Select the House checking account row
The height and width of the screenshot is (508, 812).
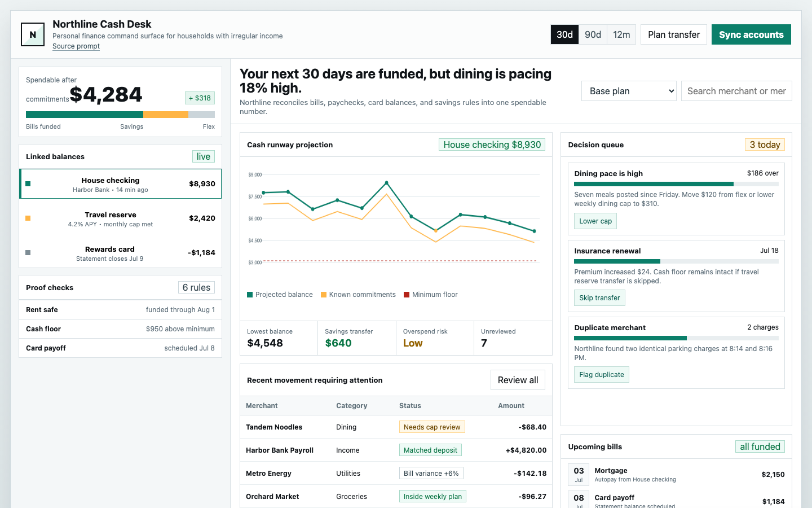tap(121, 184)
